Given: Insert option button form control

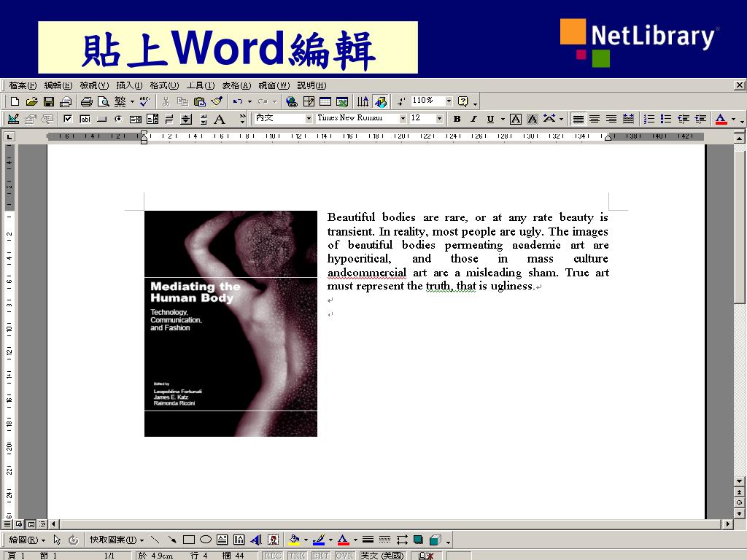Looking at the screenshot, I should coord(119,119).
